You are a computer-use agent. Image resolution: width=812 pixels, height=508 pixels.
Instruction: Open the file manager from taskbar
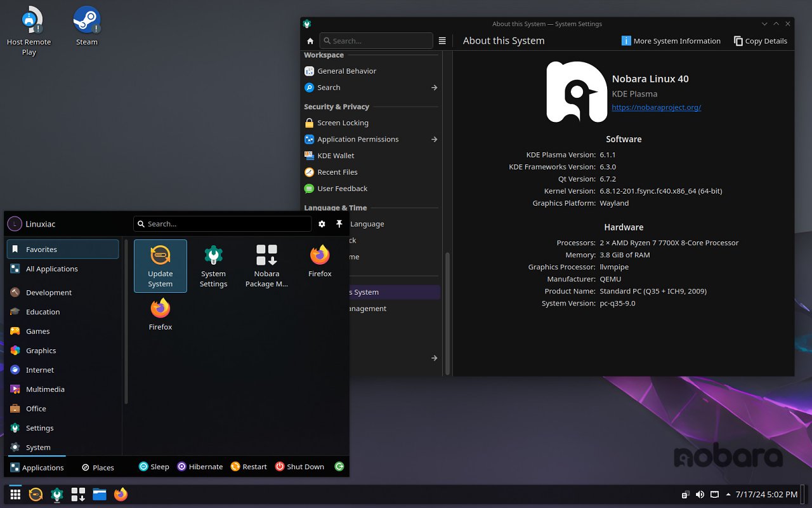99,494
